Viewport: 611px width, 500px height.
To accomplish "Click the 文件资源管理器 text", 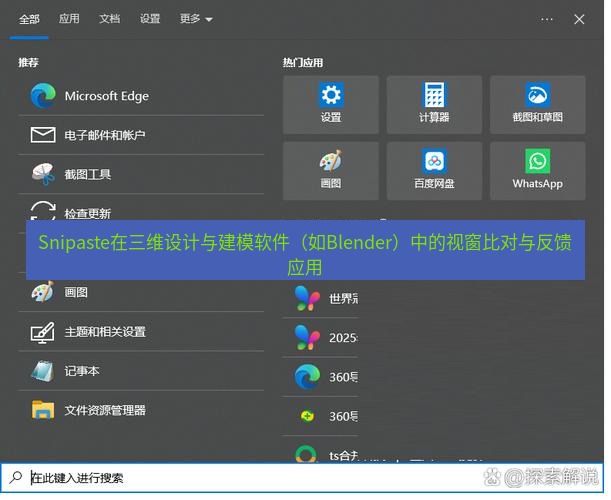I will 105,410.
